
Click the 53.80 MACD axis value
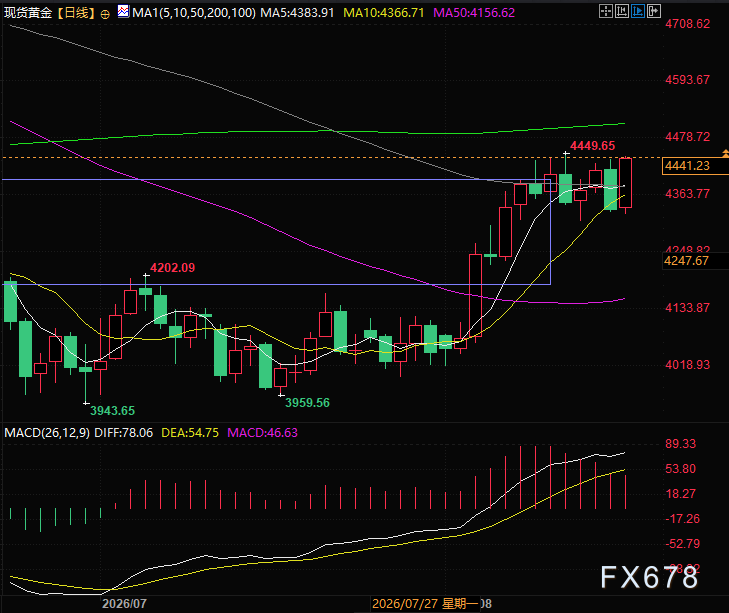[x=681, y=469]
